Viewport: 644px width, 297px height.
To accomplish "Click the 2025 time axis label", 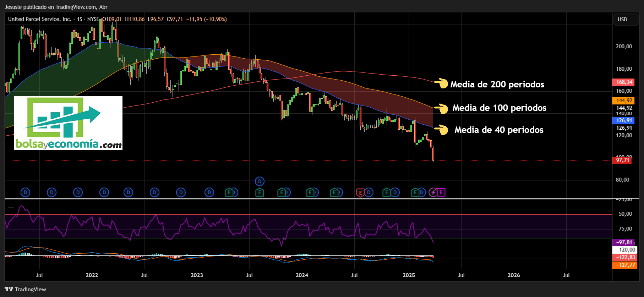I will tap(409, 275).
